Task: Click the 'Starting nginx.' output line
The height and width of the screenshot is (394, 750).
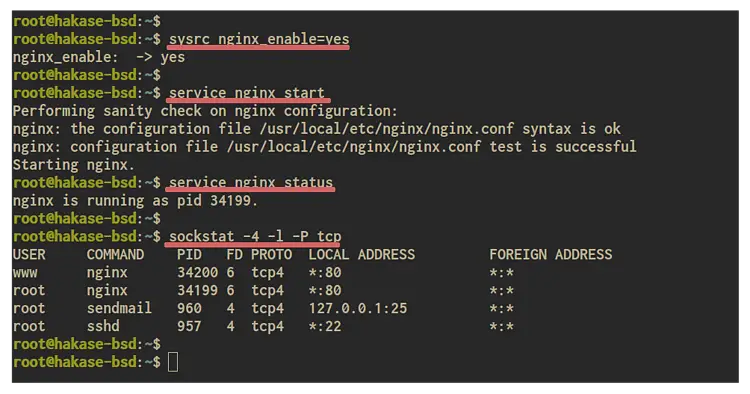Action: pyautogui.click(x=74, y=164)
